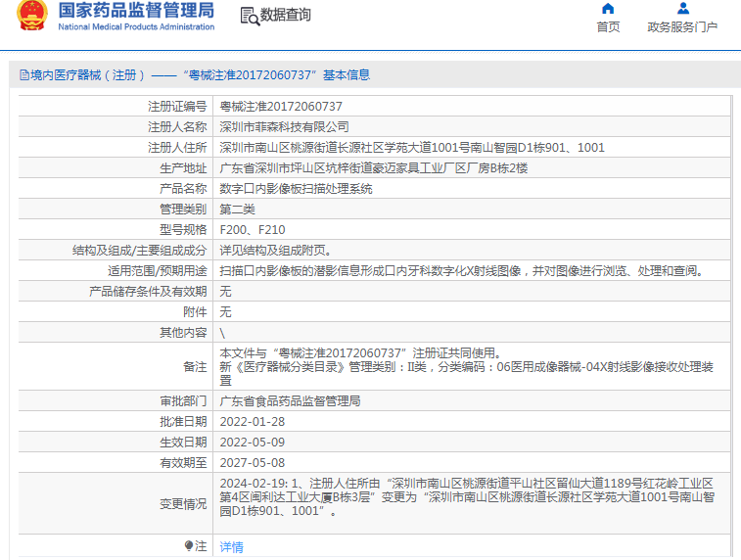This screenshot has width=741, height=560.
Task: Click the document icon before 境内医疗器械
Action: point(24,74)
